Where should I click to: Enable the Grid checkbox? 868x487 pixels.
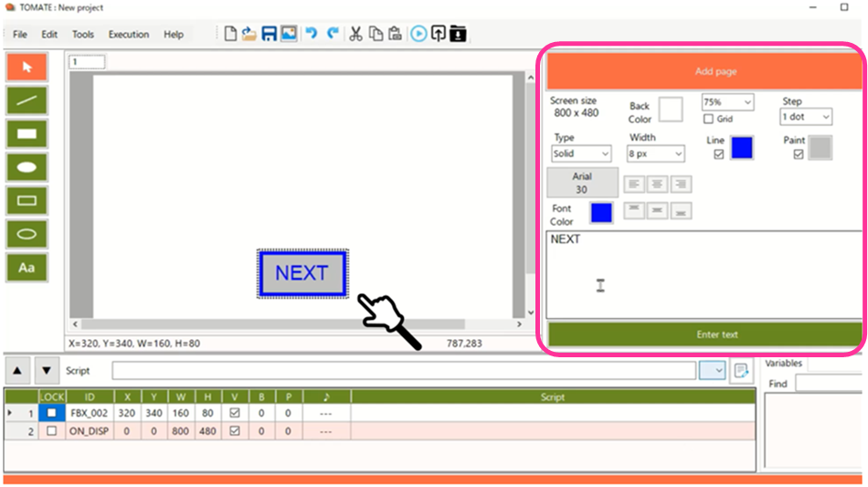click(708, 119)
